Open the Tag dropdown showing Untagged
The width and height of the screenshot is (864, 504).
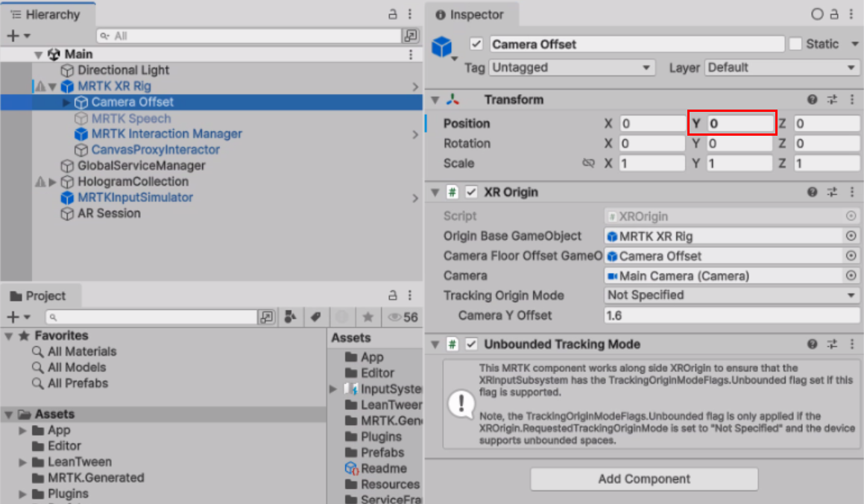[571, 68]
